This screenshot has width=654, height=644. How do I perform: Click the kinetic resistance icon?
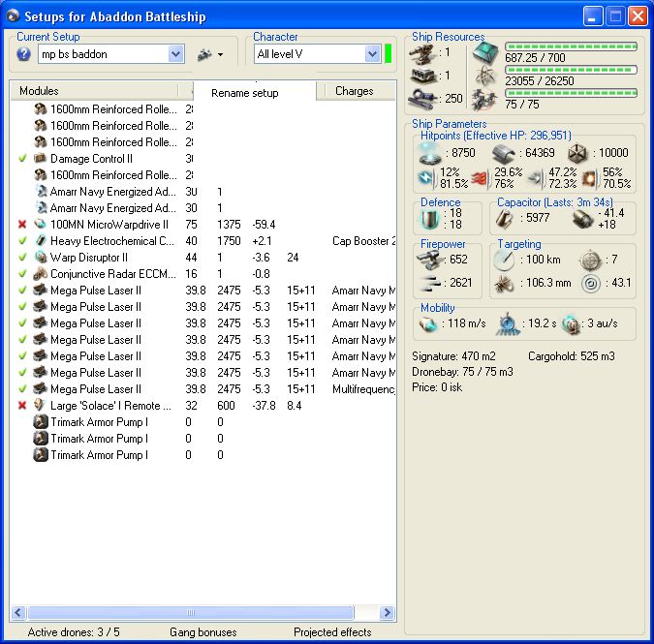point(536,178)
